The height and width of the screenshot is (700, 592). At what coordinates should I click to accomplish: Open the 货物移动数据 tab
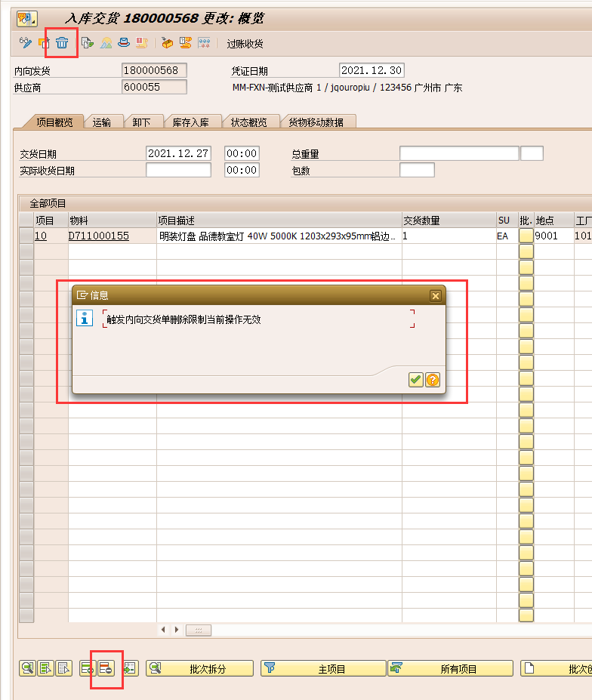[316, 122]
